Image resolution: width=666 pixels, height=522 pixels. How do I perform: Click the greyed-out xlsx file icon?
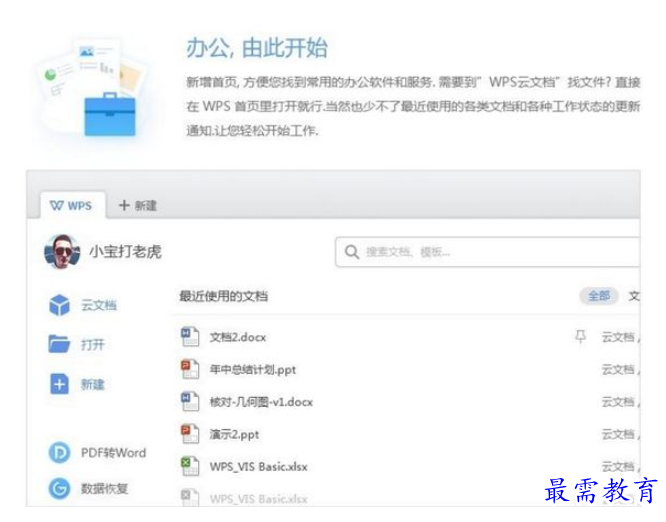pos(190,497)
